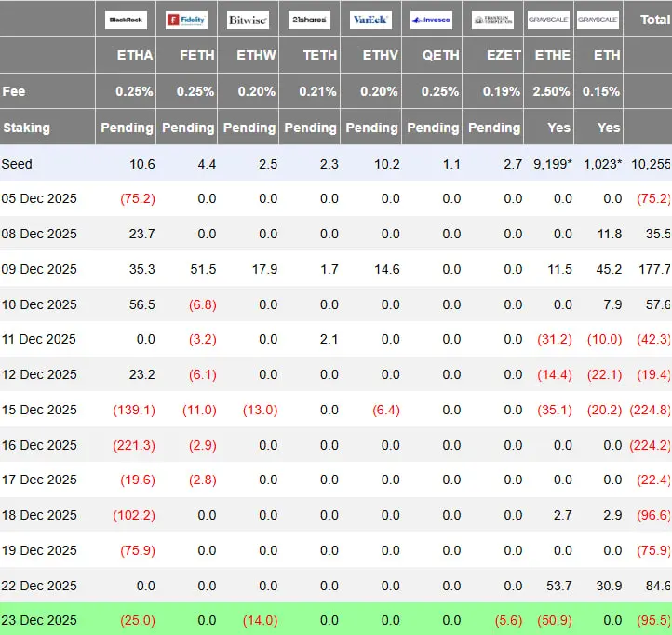
Task: Click the 21shares logo
Action: point(309,20)
